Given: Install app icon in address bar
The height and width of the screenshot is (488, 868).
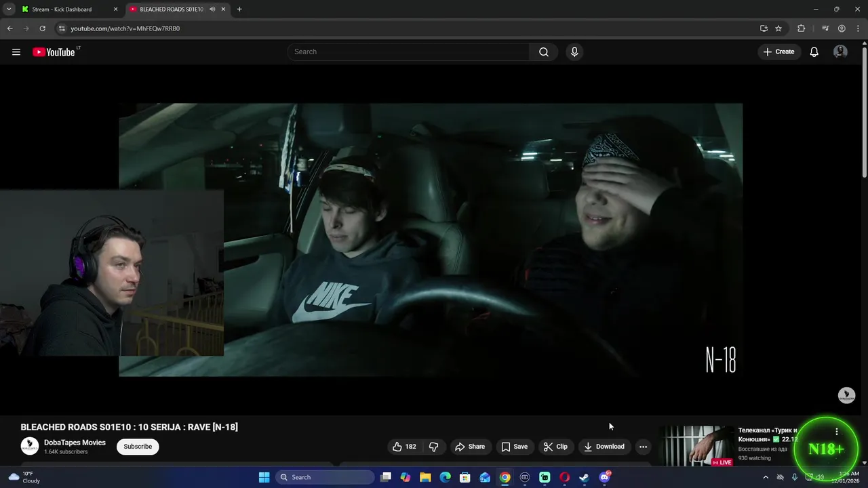Looking at the screenshot, I should click(764, 28).
